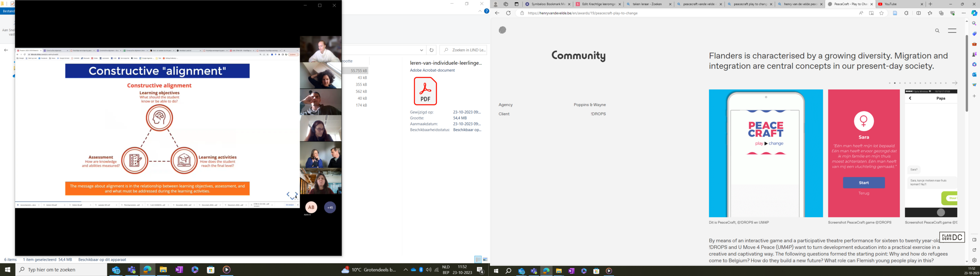The image size is (980, 276).
Task: Open the Edge profile icon
Action: pos(495,4)
